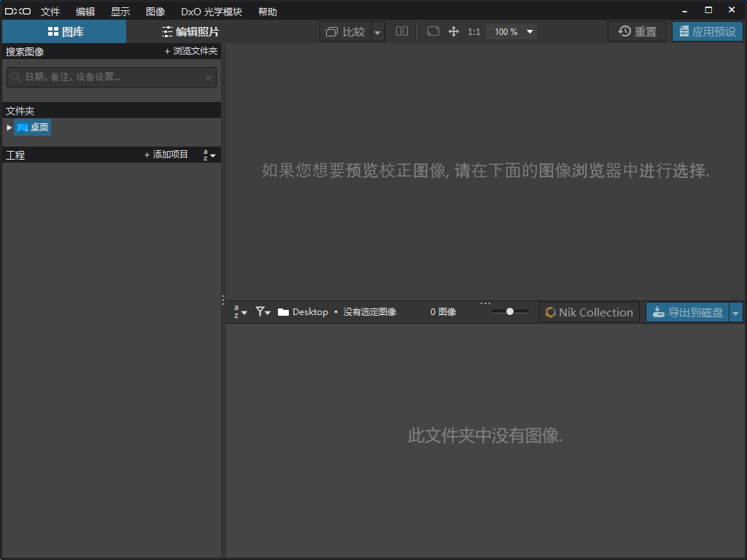Open the DxO 光学模块 menu
747x560 pixels.
pos(212,12)
